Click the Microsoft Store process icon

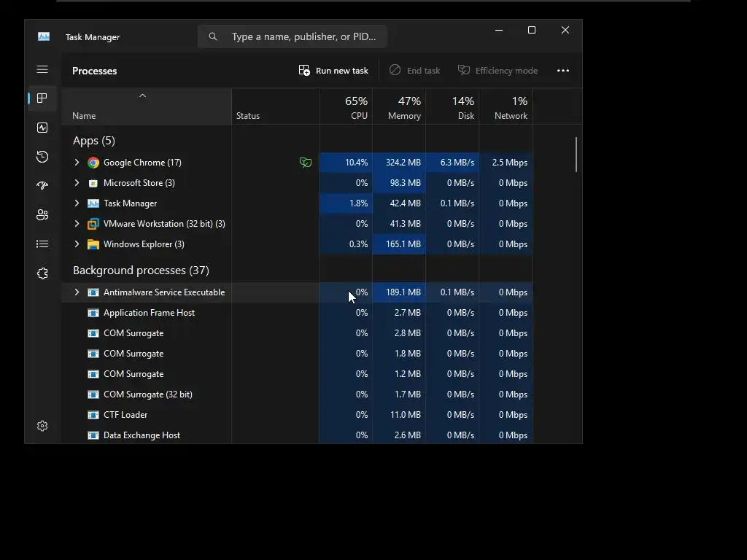tap(93, 183)
